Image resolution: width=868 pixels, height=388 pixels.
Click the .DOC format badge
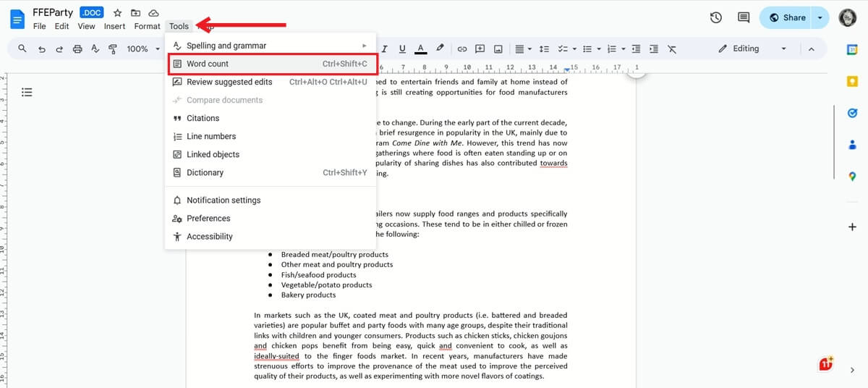tap(92, 13)
